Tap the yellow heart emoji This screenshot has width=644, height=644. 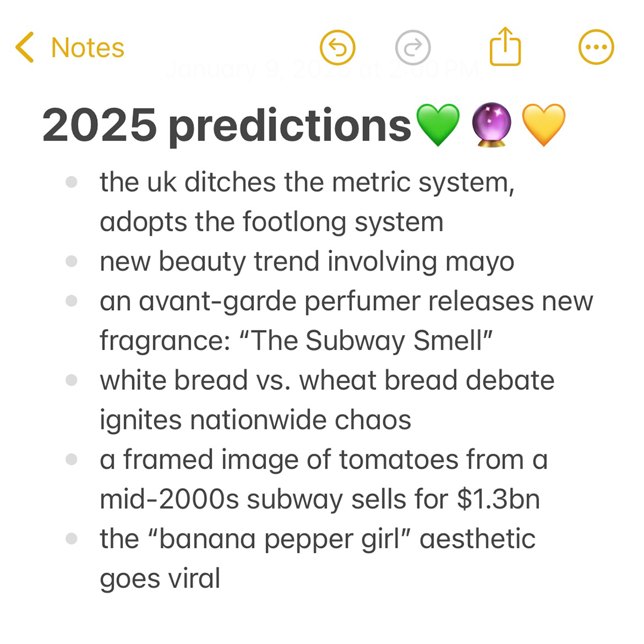click(544, 125)
